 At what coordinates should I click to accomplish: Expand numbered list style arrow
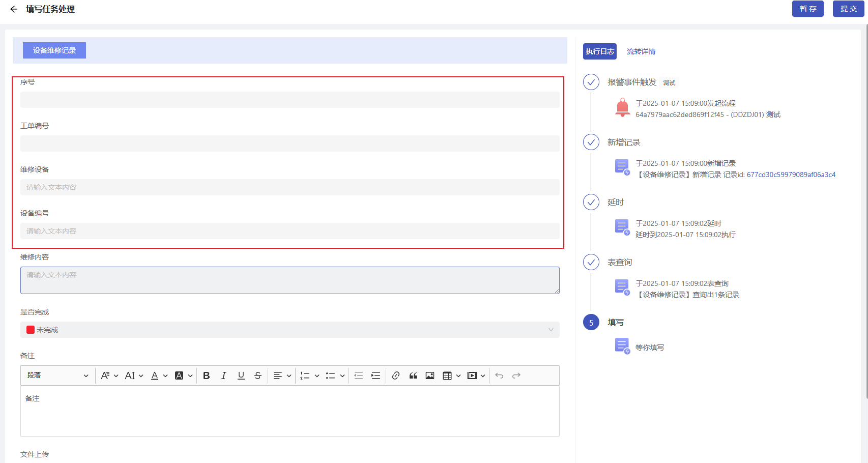coord(317,375)
